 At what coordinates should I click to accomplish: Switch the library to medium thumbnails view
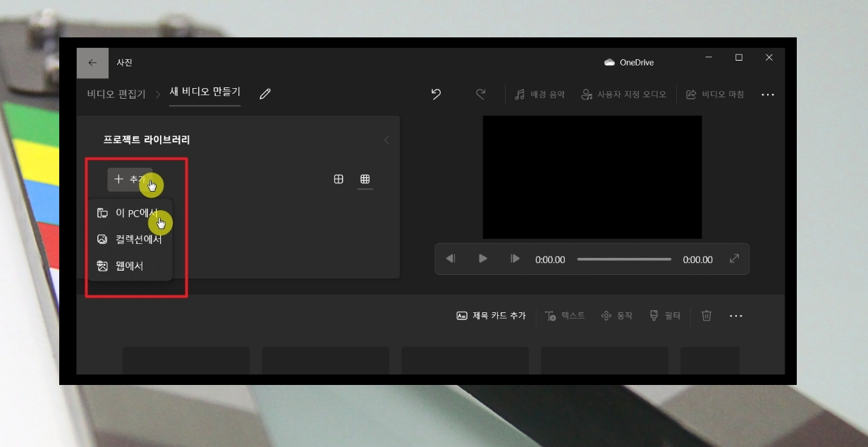click(x=338, y=179)
